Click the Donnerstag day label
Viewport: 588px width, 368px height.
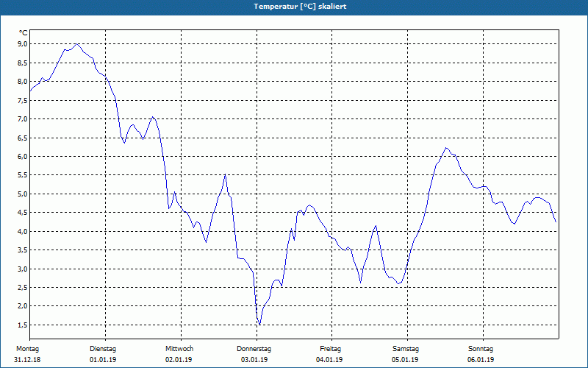[254, 349]
